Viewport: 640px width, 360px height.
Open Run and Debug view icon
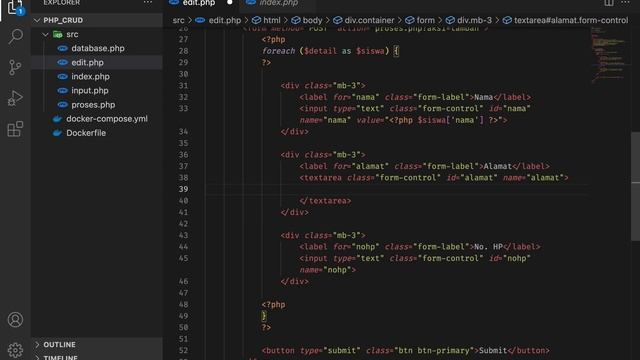click(15, 98)
